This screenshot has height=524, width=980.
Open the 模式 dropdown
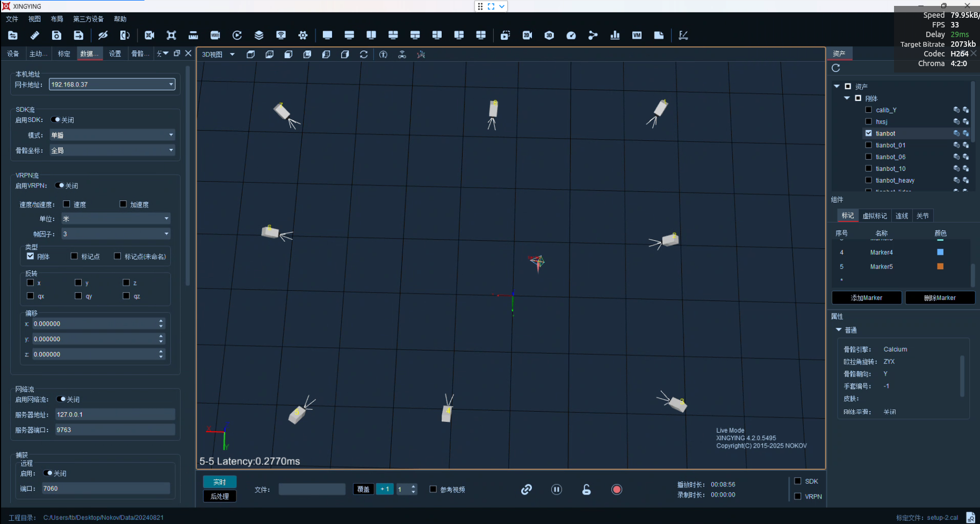(x=112, y=135)
